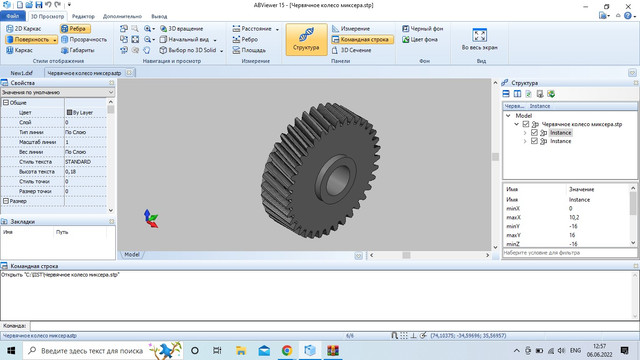Image resolution: width=640 pixels, height=360 pixels.
Task: Uncheck the highlighted Instance checkbox
Action: click(534, 133)
